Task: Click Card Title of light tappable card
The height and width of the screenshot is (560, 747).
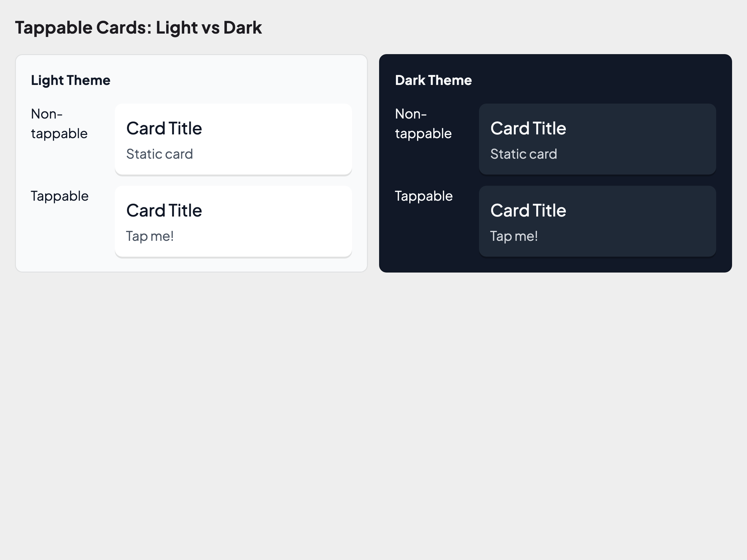Action: (x=164, y=210)
